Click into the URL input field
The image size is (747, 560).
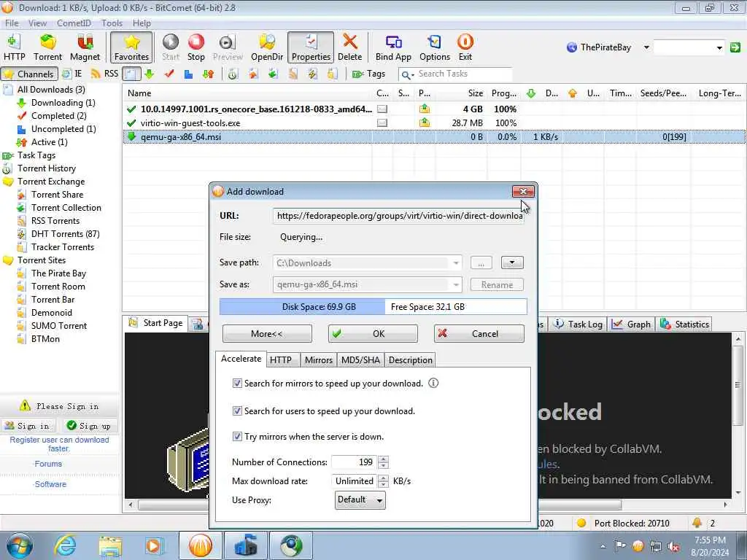[x=399, y=216]
